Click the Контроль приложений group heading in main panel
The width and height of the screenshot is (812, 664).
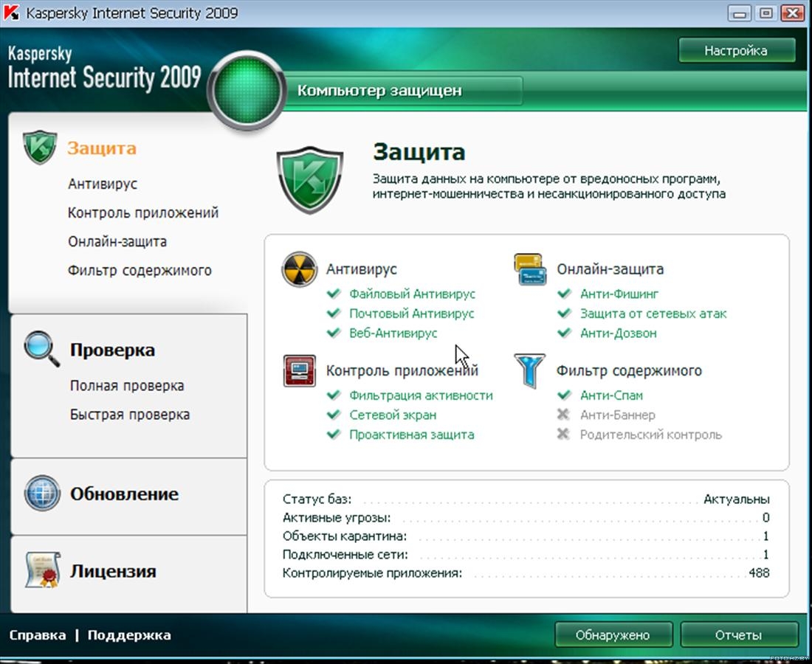click(x=402, y=370)
